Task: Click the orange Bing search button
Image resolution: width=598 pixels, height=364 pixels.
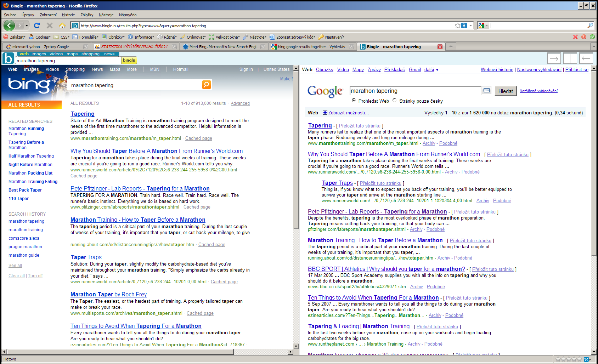Action: [x=207, y=85]
